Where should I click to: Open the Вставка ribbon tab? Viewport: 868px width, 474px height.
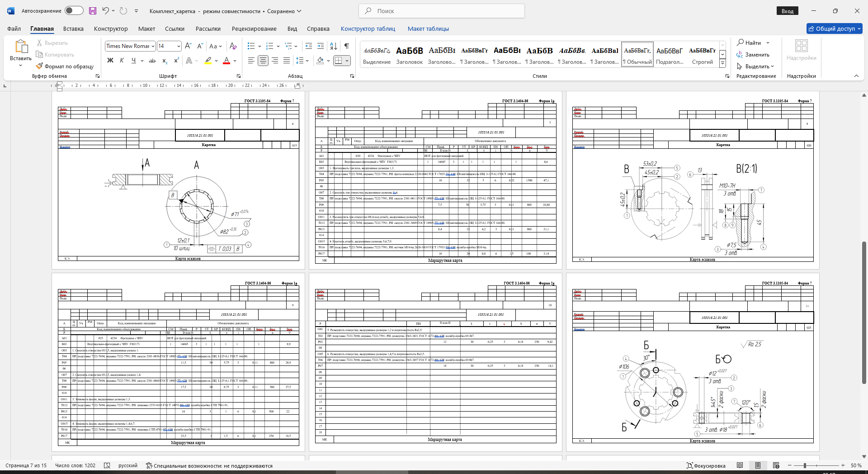(73, 28)
